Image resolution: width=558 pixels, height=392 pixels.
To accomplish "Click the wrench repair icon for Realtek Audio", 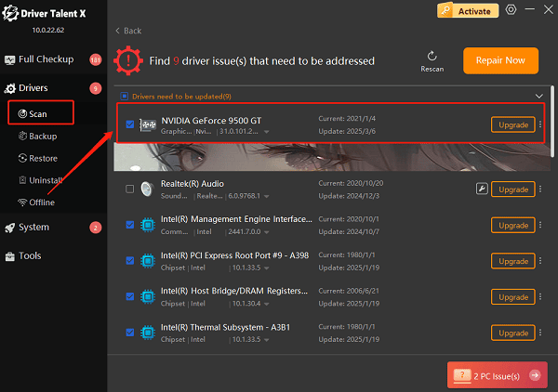I will pyautogui.click(x=482, y=189).
